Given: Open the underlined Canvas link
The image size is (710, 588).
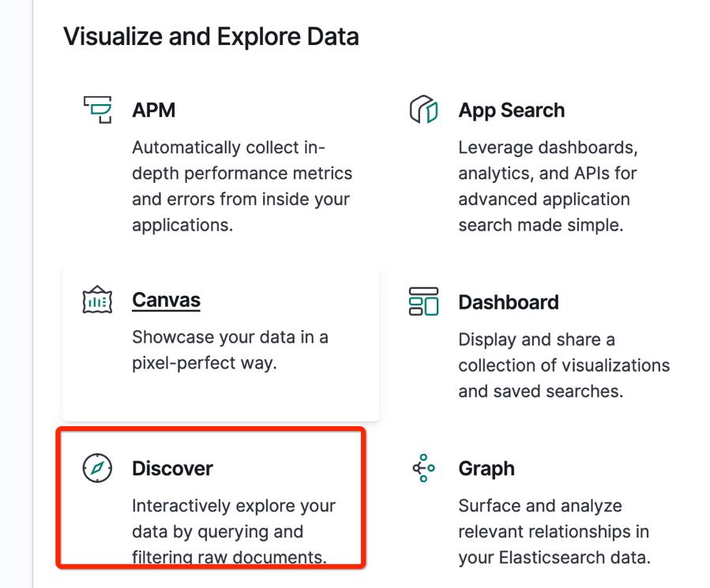Looking at the screenshot, I should [x=166, y=300].
